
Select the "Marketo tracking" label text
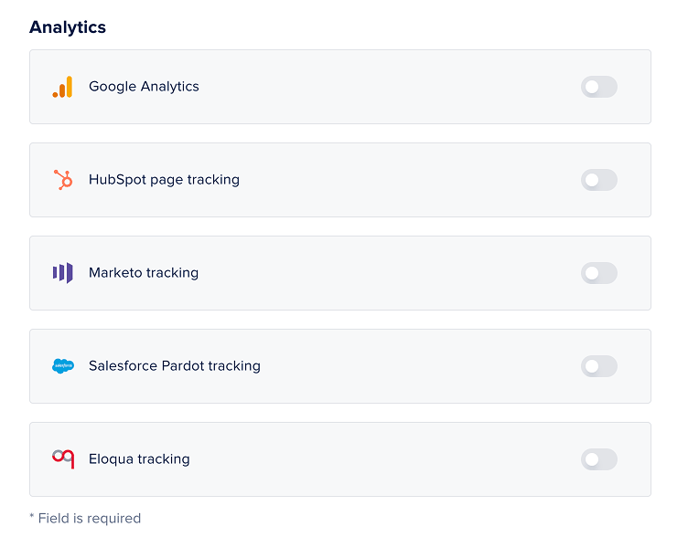coord(144,273)
